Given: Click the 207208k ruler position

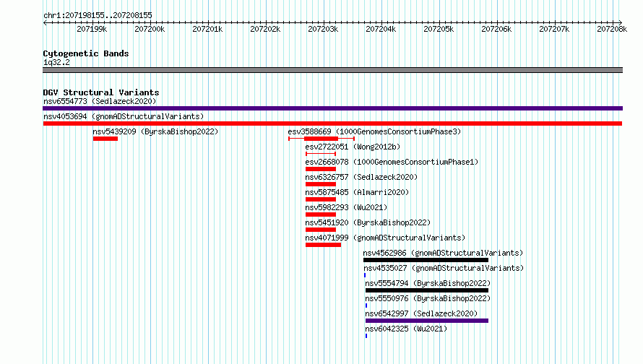Looking at the screenshot, I should click(612, 29).
